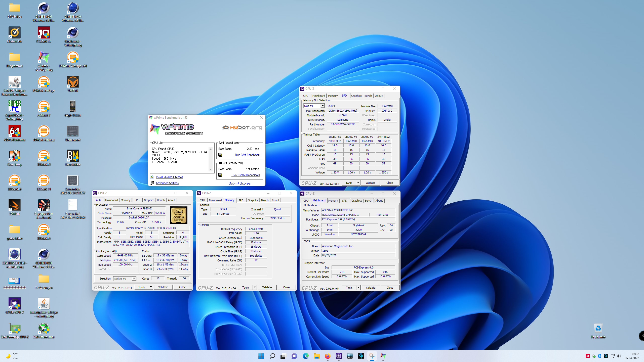Image resolution: width=644 pixels, height=362 pixels.
Task: Open SuperPiMod shortcut icon
Action: point(15,111)
